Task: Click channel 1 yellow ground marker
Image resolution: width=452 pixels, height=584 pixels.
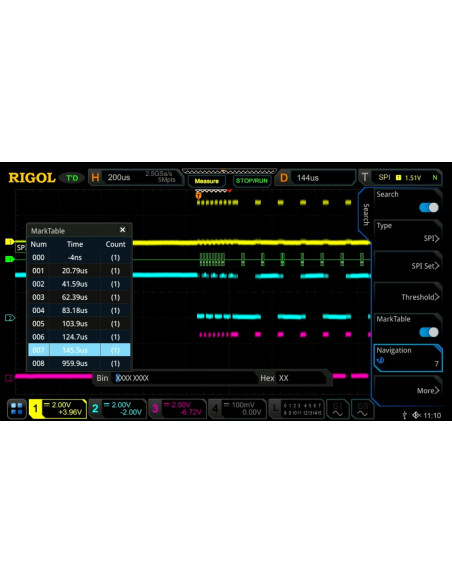Action: click(9, 242)
